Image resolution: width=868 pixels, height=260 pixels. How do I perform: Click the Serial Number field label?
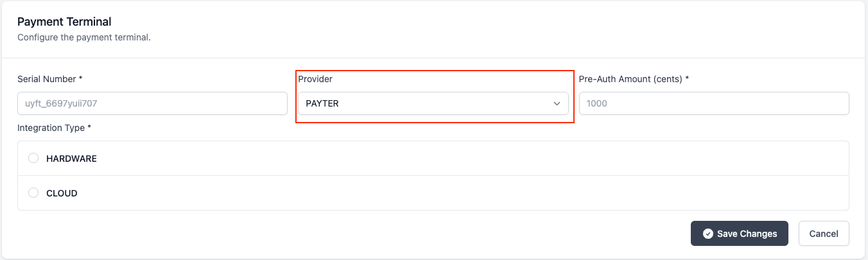[47, 79]
